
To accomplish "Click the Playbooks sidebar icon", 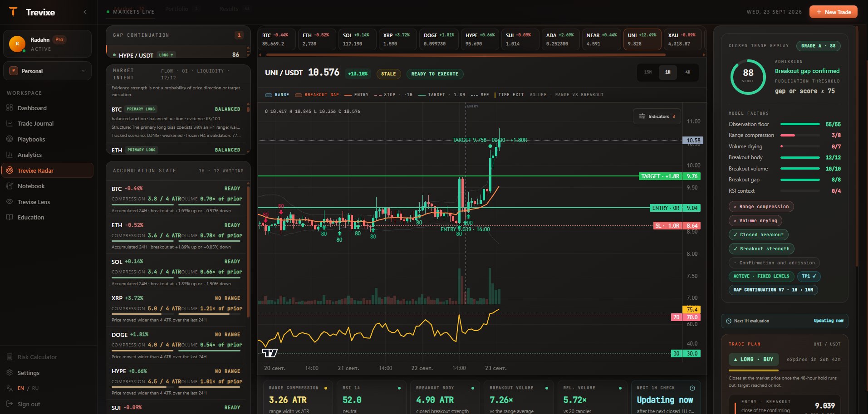I will (10, 139).
